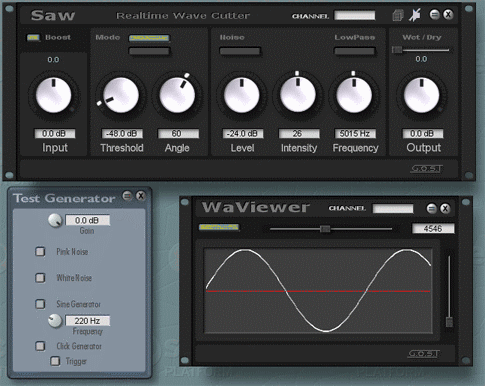Click the dark Mode button below the yellow switch
This screenshot has width=485, height=386.
click(x=149, y=51)
